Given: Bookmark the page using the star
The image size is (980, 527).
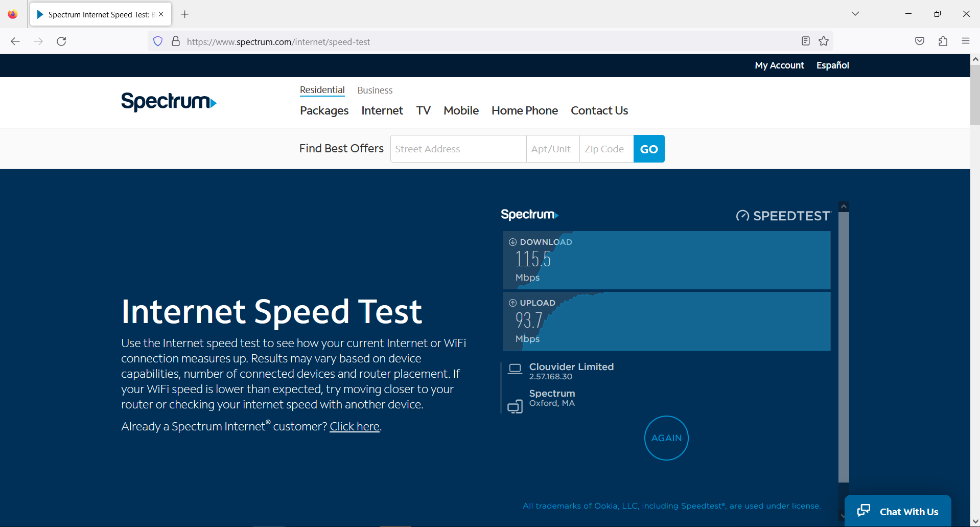Looking at the screenshot, I should [x=823, y=41].
